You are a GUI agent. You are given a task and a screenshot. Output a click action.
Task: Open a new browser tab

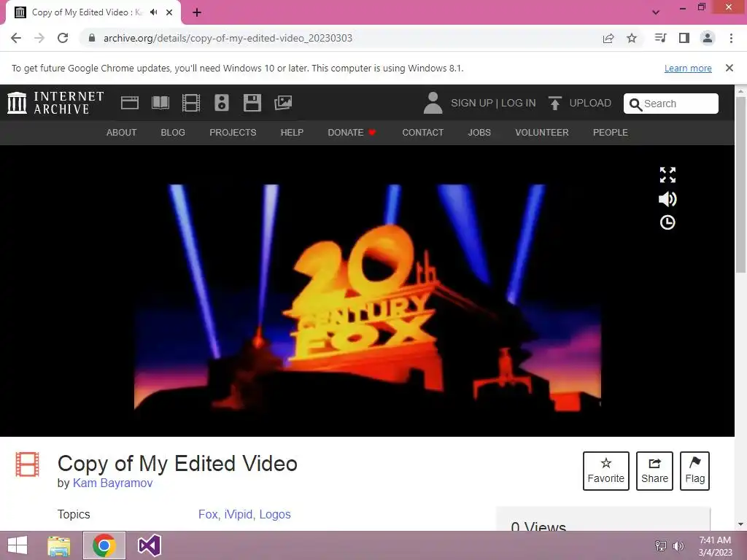197,12
